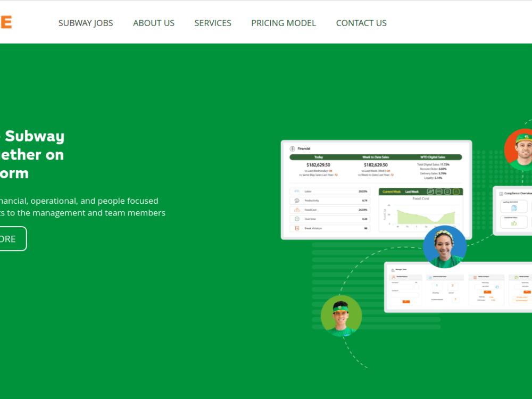Click the Productivity value 6.74
Viewport: 532px width, 399px height.
tap(364, 201)
